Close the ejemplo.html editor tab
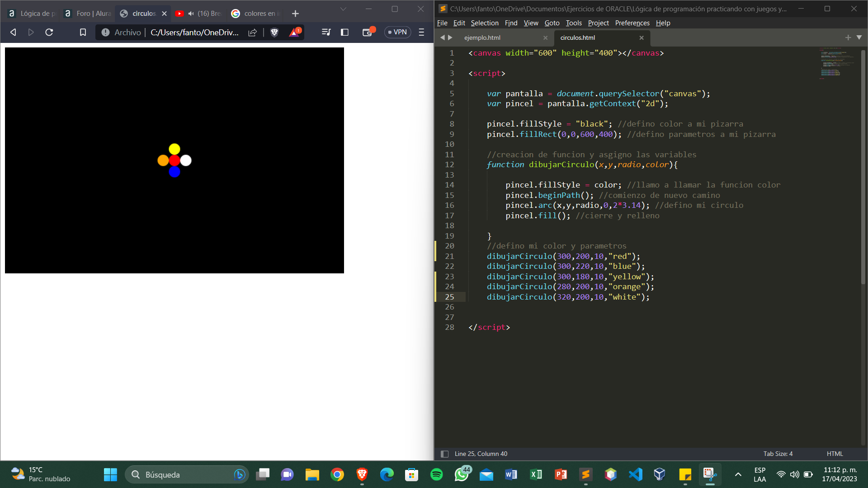Viewport: 868px width, 488px height. [x=545, y=38]
